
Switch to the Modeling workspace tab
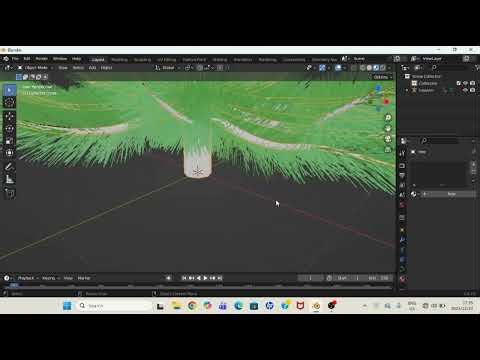(120, 60)
